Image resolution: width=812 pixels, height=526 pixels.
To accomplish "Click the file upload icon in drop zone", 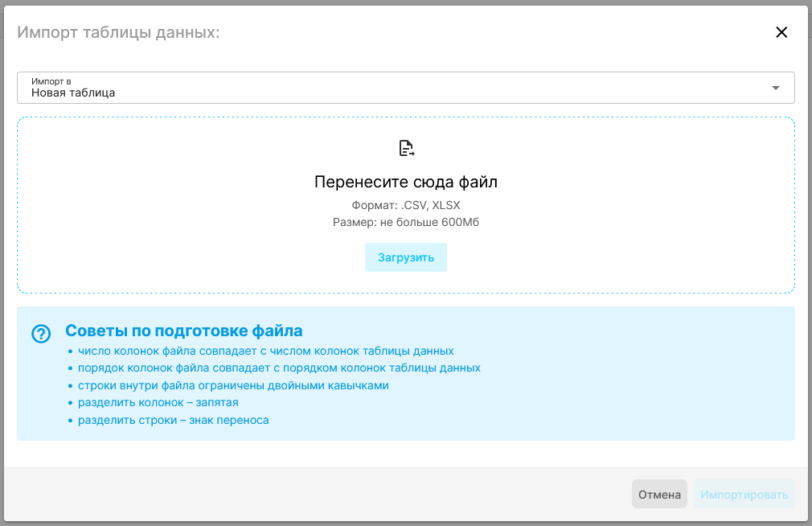I will [407, 148].
